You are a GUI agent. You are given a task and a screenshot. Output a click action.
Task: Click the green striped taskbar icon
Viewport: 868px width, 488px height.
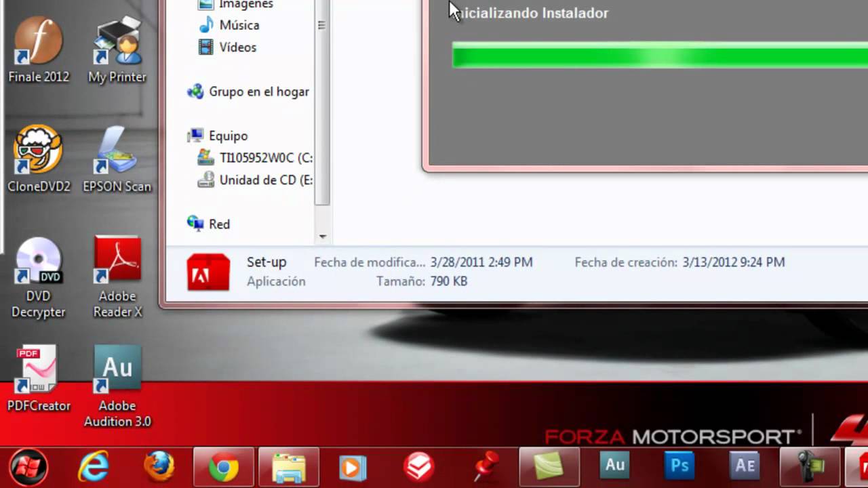point(549,467)
